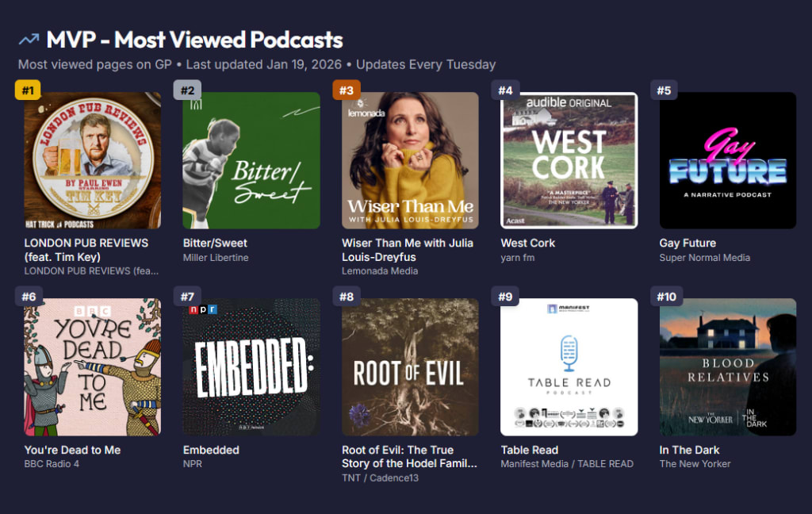Click the #2 silver rank badge
This screenshot has width=812, height=514.
point(187,90)
